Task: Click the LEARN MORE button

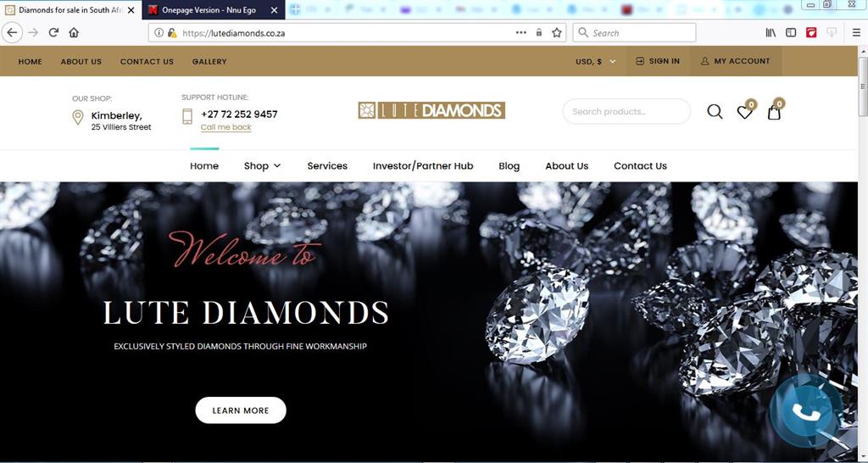Action: [241, 410]
